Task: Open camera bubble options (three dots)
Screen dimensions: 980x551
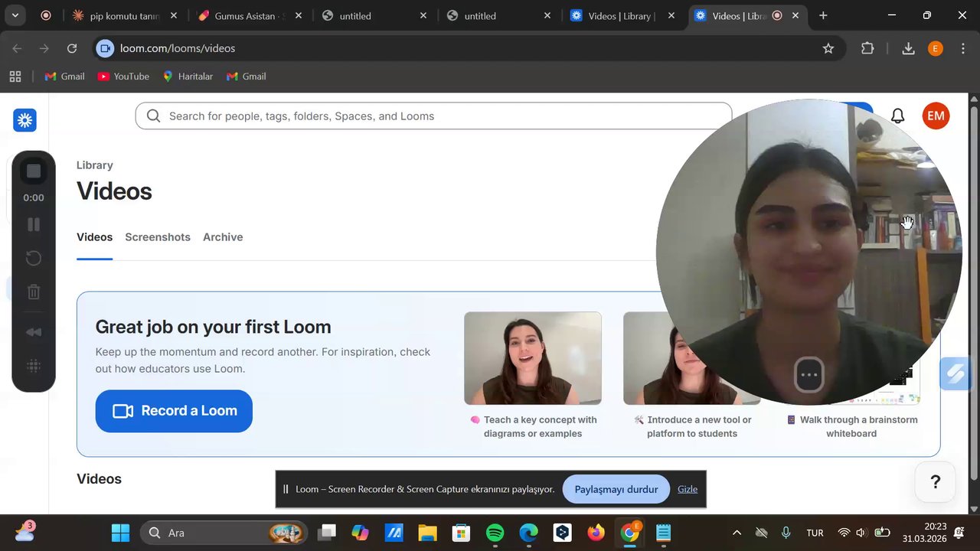Action: click(809, 375)
